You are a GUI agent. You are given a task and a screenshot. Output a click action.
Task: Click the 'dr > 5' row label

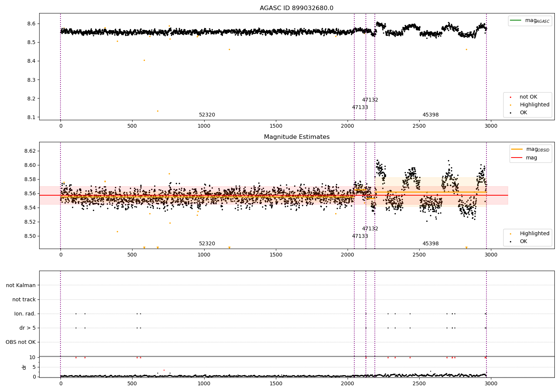[x=28, y=328]
